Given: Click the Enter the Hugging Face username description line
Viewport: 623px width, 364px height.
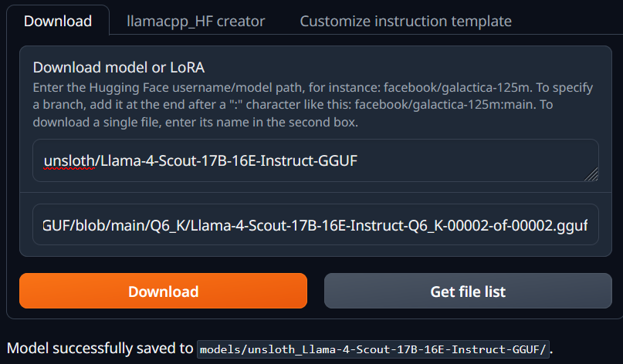Looking at the screenshot, I should 313,87.
